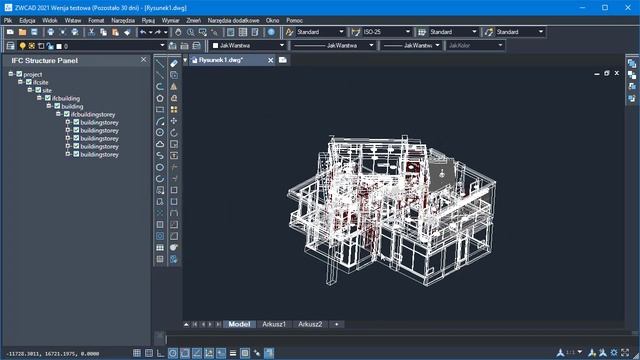
Task: Uncheck the ifcbuilding checkbox
Action: tap(48, 98)
